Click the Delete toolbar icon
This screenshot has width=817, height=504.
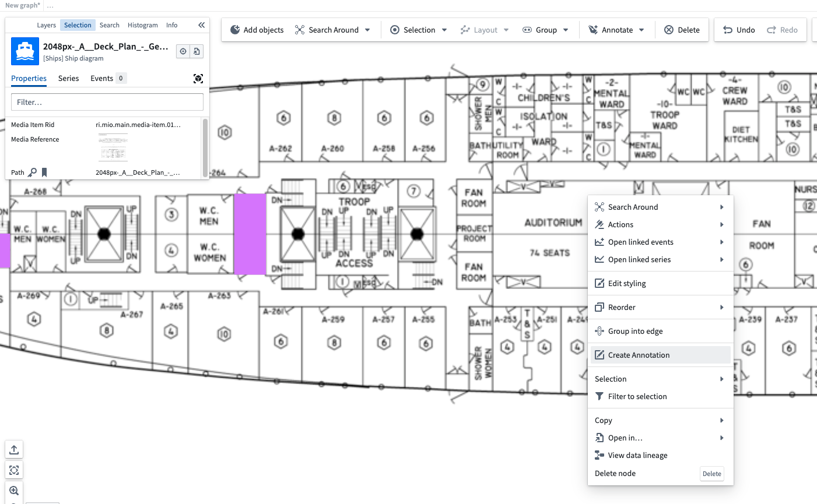click(x=682, y=30)
